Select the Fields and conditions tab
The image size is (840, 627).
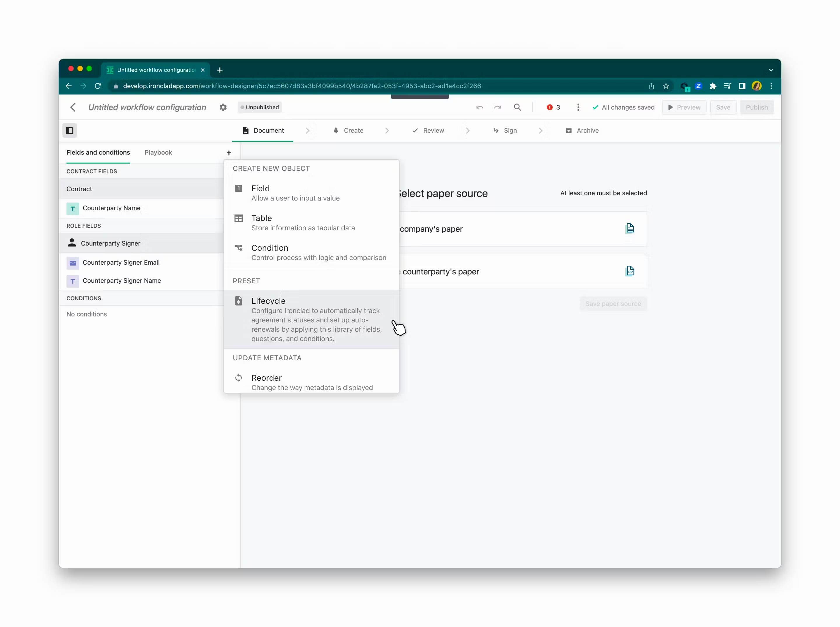click(x=98, y=152)
